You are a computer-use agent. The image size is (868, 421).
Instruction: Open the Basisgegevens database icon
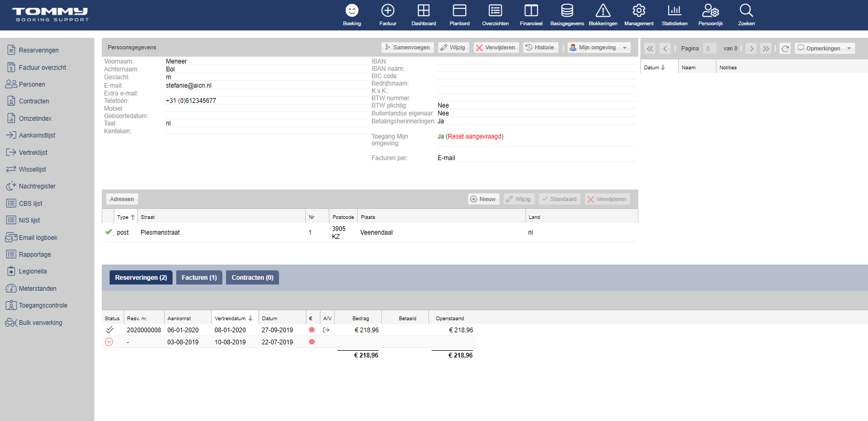tap(567, 10)
